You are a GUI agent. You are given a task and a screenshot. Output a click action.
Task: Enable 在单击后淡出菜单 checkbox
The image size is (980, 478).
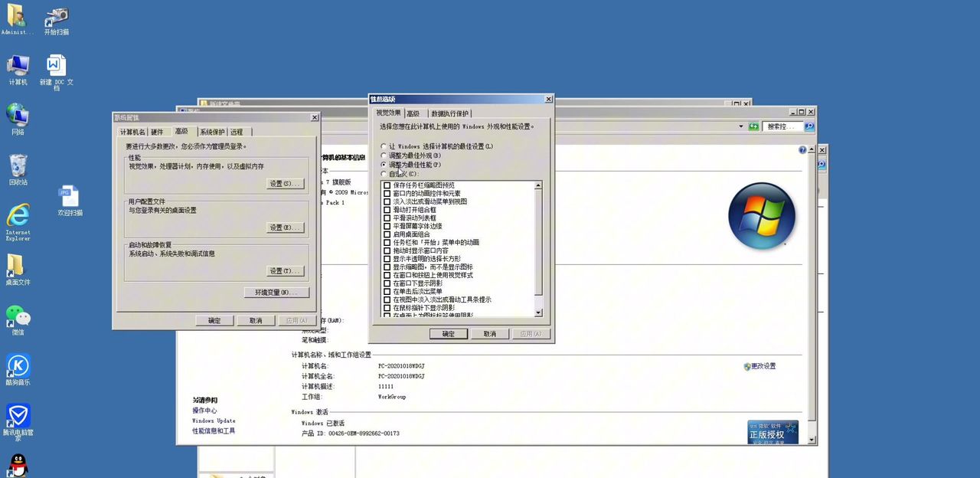pos(387,292)
